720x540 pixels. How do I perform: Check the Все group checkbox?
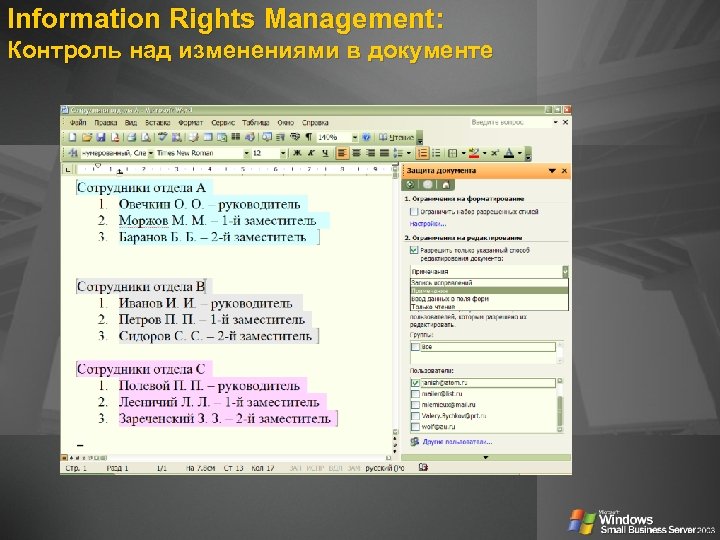coord(415,347)
